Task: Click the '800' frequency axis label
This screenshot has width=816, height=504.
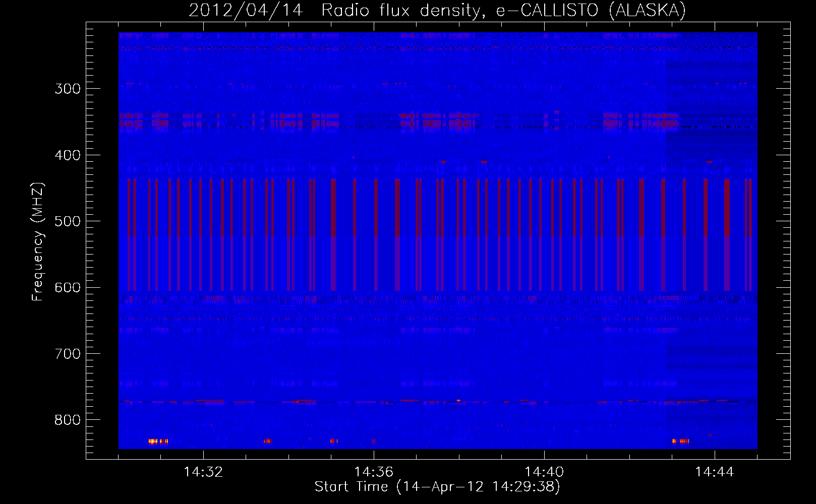Action: 68,420
